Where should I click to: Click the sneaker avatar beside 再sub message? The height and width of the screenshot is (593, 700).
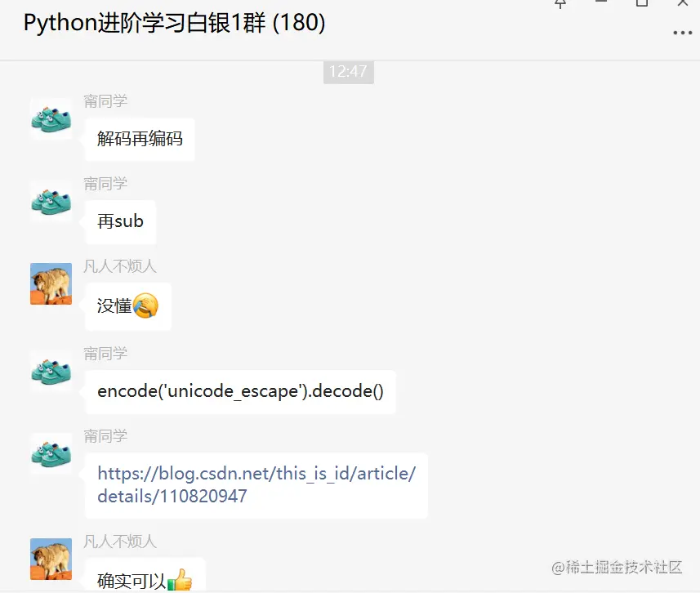[51, 202]
